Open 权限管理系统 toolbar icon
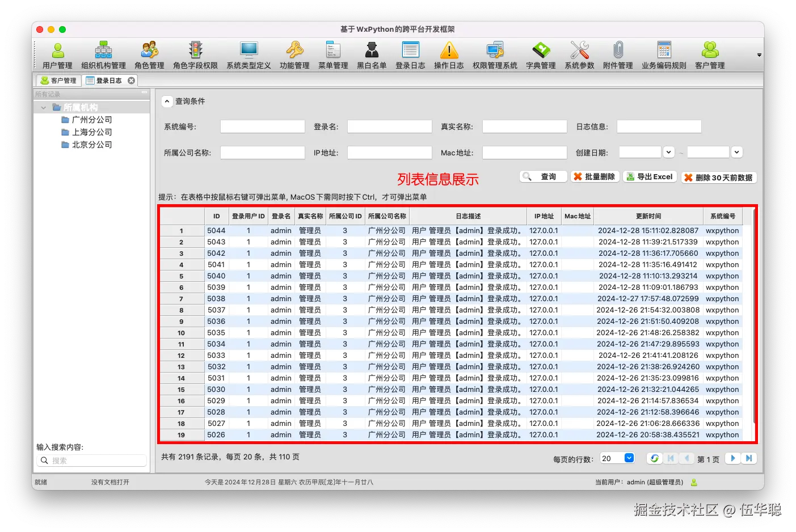The width and height of the screenshot is (796, 532). [495, 56]
